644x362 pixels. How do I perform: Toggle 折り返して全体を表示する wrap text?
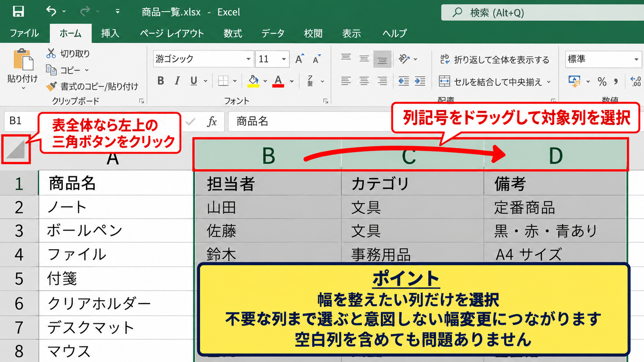(x=495, y=59)
